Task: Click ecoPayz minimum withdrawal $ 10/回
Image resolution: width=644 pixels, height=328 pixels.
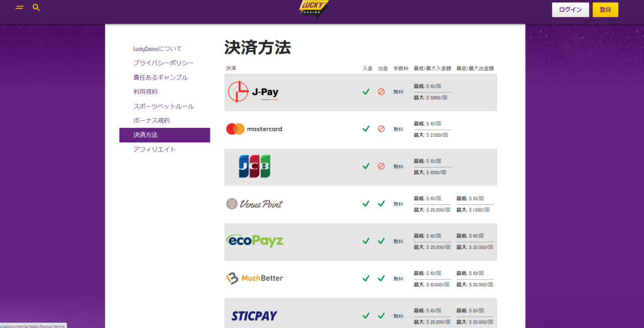Action: (470, 236)
